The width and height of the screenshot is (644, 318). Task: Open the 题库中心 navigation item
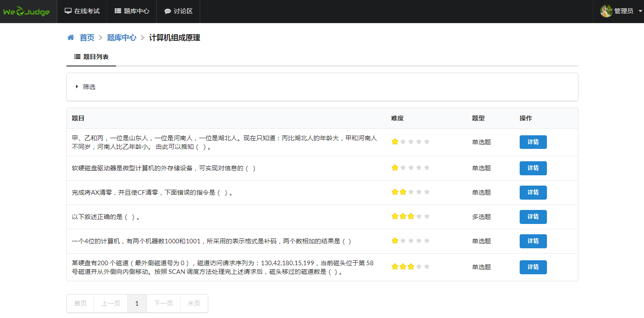[x=132, y=12]
